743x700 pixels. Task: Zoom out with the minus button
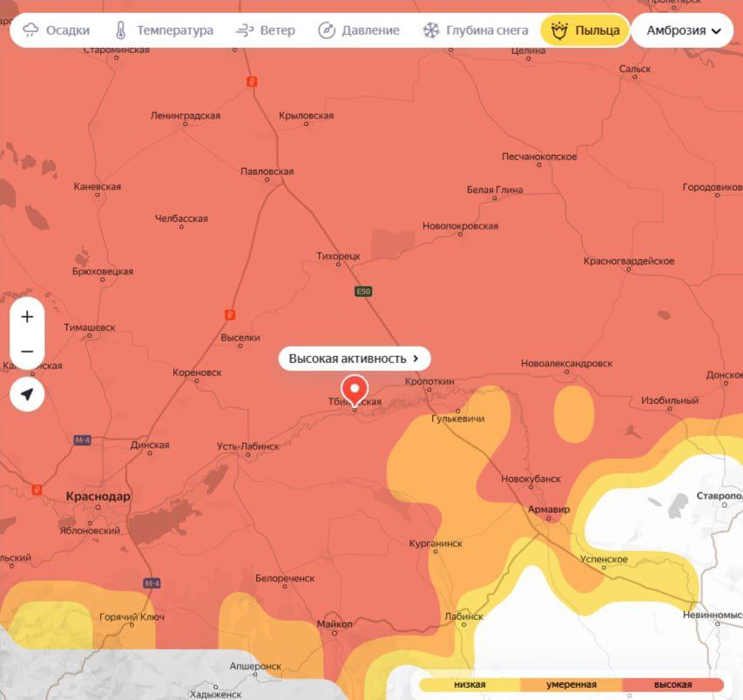click(x=27, y=352)
